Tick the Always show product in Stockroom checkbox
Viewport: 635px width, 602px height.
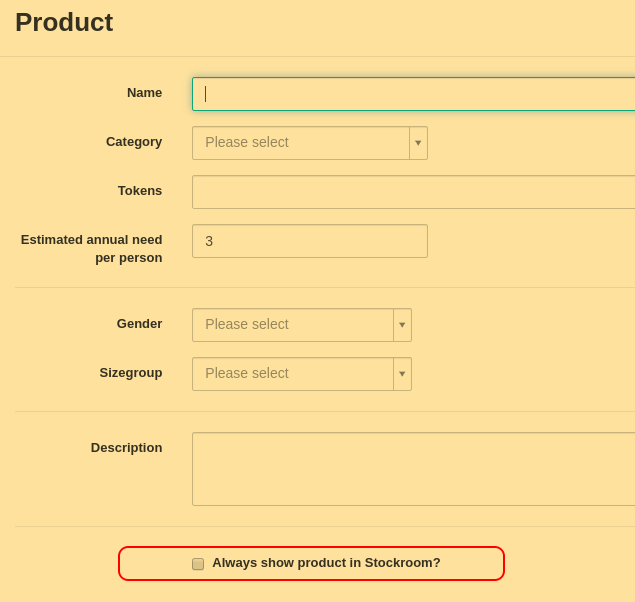coord(198,564)
